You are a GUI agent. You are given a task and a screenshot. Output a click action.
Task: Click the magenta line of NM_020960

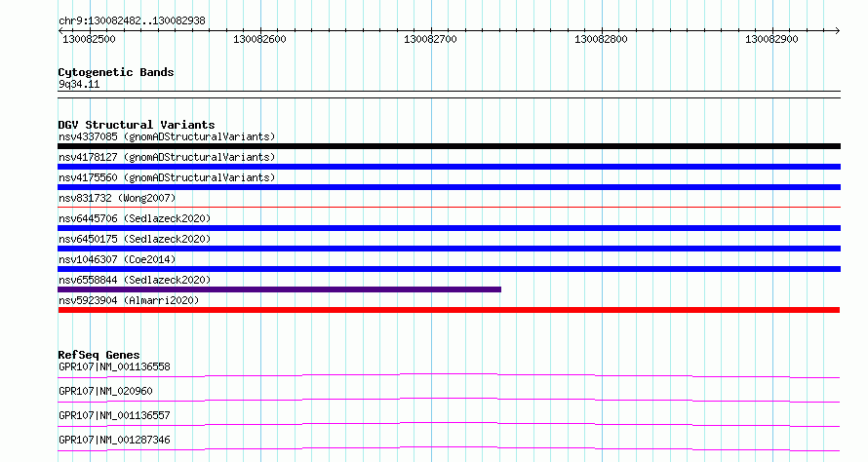tap(449, 400)
